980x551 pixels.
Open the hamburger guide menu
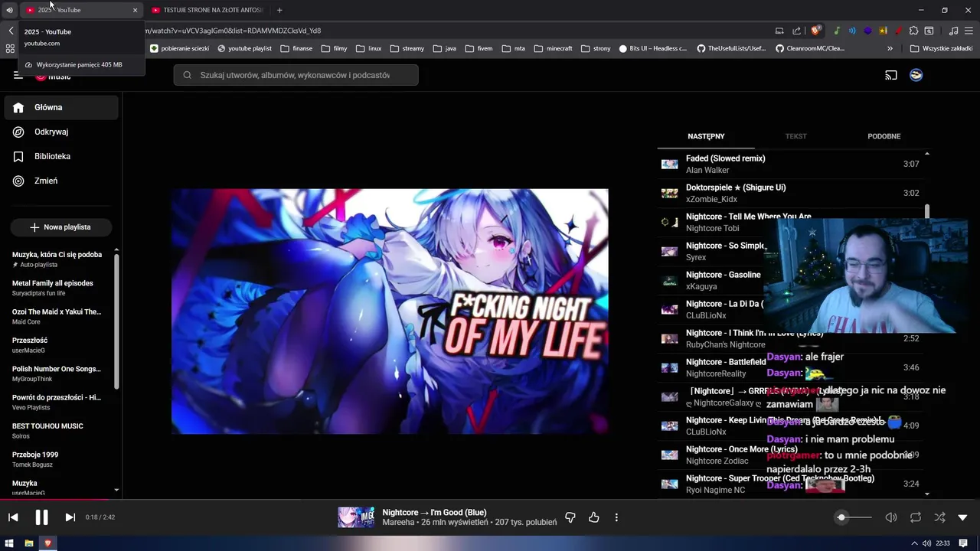pos(18,75)
